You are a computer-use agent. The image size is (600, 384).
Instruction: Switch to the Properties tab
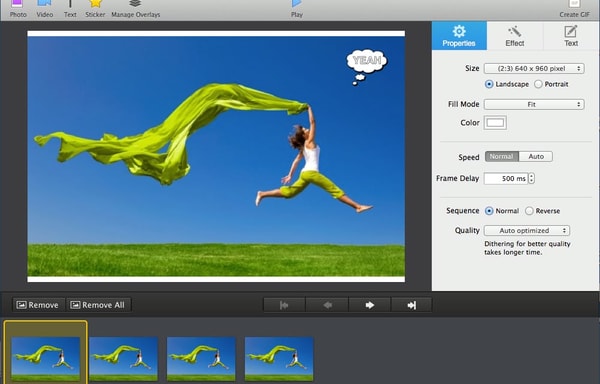pyautogui.click(x=459, y=36)
